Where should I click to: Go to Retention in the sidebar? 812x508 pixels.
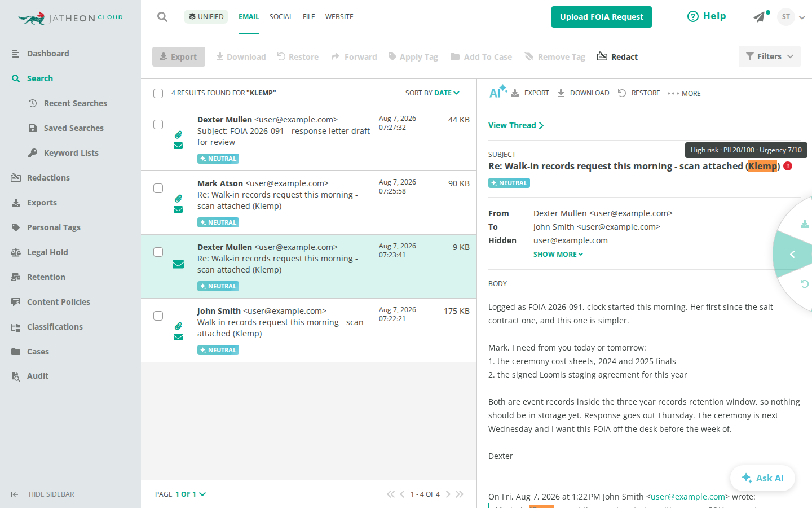point(46,277)
